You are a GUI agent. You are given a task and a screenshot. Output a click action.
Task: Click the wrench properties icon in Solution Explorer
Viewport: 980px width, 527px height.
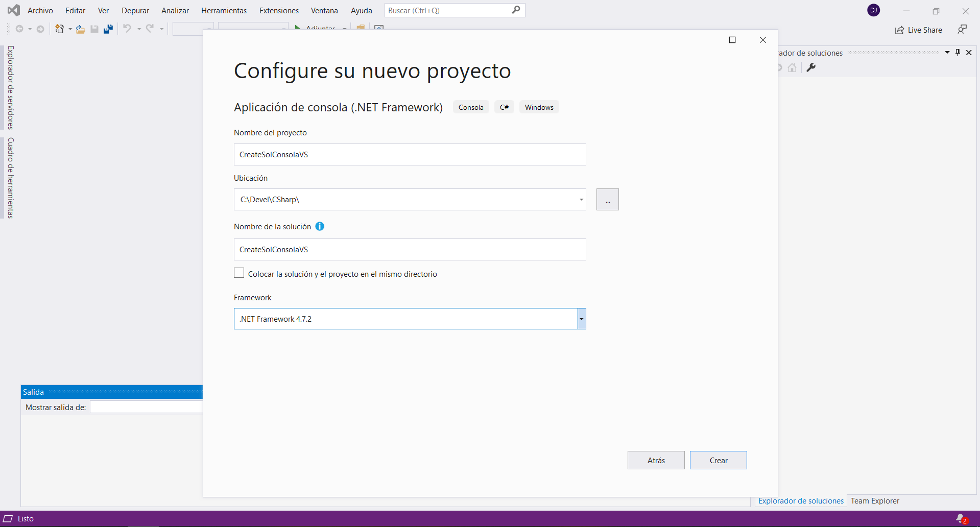coord(810,67)
